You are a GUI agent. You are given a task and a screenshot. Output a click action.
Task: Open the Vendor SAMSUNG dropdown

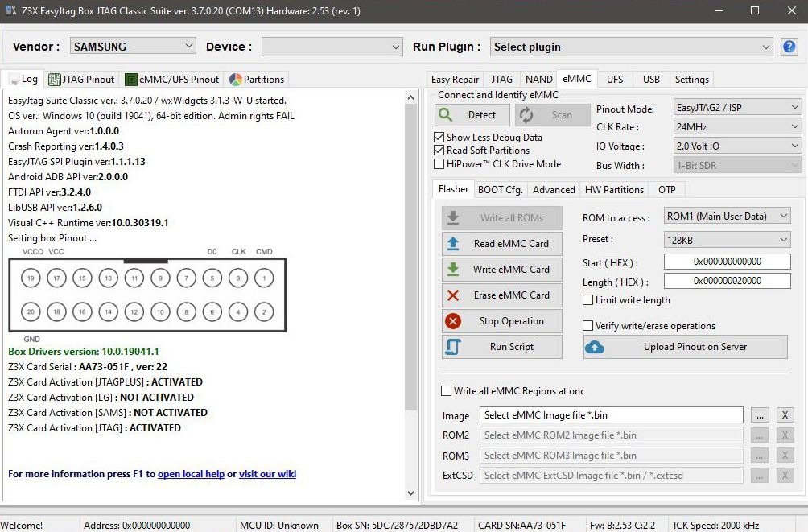[x=133, y=47]
